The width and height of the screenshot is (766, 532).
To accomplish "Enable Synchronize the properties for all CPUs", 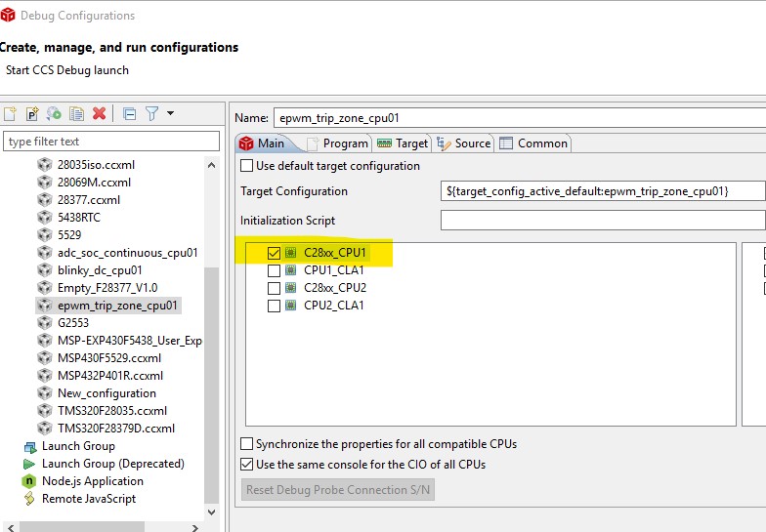I will pyautogui.click(x=246, y=443).
